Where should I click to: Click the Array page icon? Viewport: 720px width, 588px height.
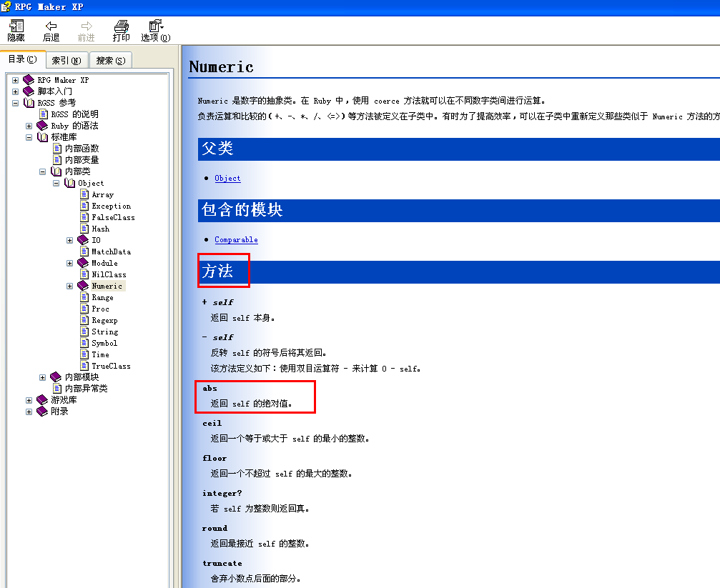coord(84,194)
